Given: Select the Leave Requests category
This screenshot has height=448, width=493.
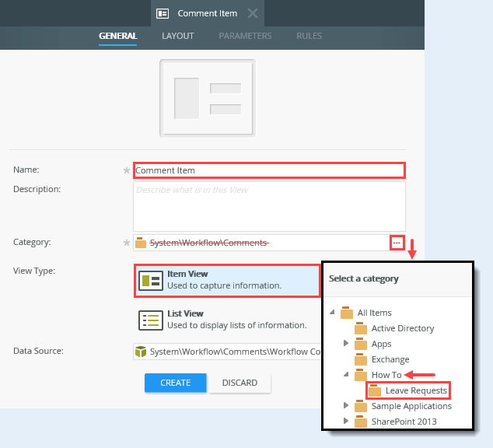Looking at the screenshot, I should [416, 390].
